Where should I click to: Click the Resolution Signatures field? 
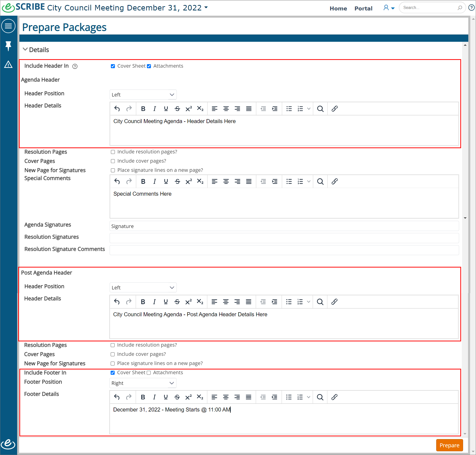click(284, 238)
